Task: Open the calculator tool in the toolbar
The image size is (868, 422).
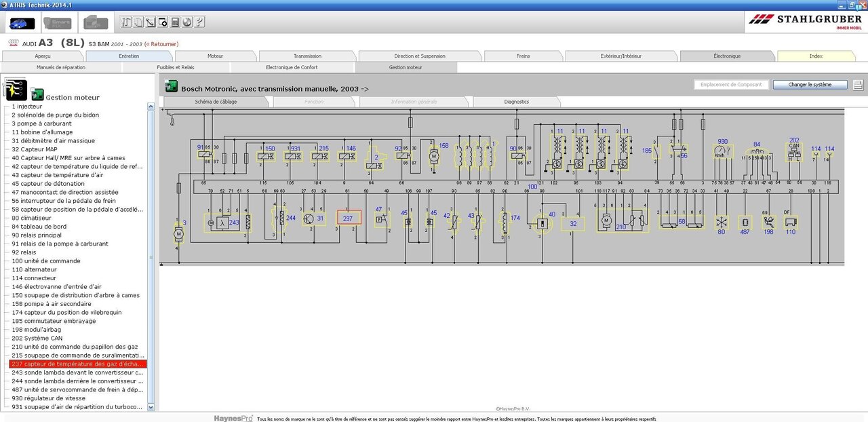Action: [175, 22]
